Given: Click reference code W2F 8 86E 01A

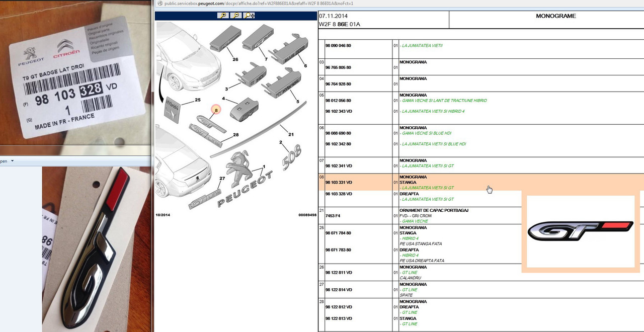Looking at the screenshot, I should pyautogui.click(x=340, y=24).
